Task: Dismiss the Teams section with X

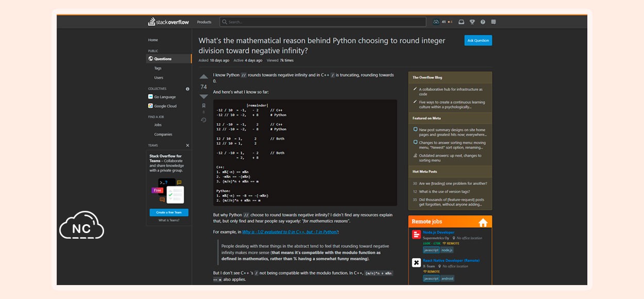Action: [x=188, y=145]
